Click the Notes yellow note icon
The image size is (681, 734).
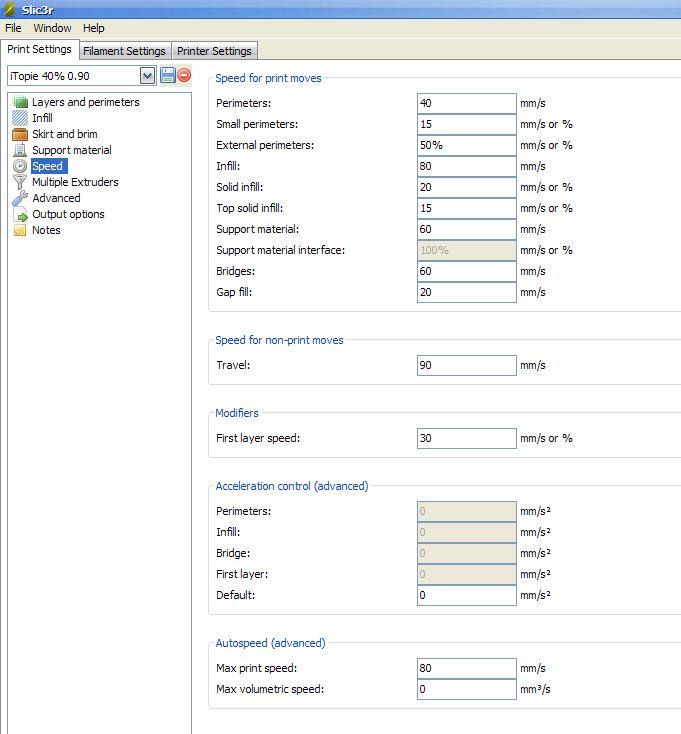[20, 230]
